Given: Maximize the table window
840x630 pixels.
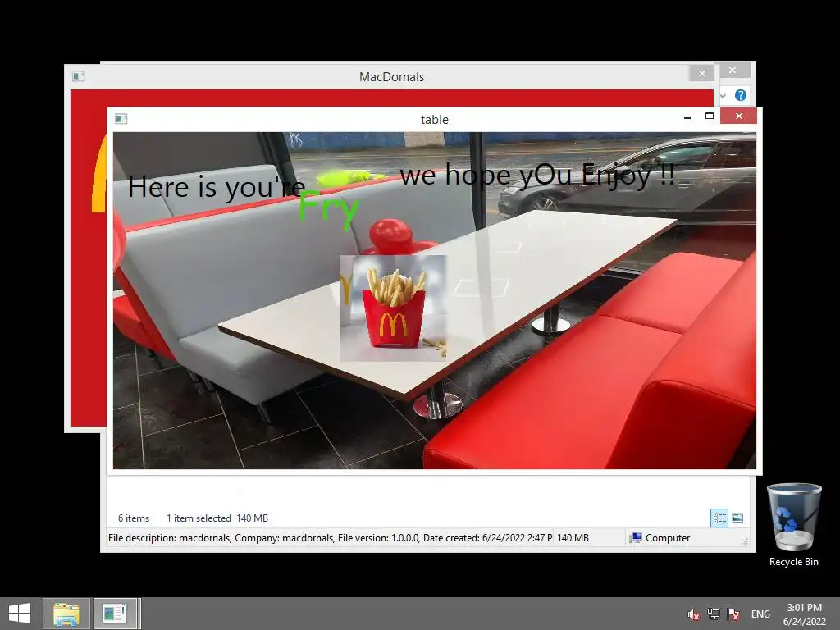Looking at the screenshot, I should pos(710,116).
